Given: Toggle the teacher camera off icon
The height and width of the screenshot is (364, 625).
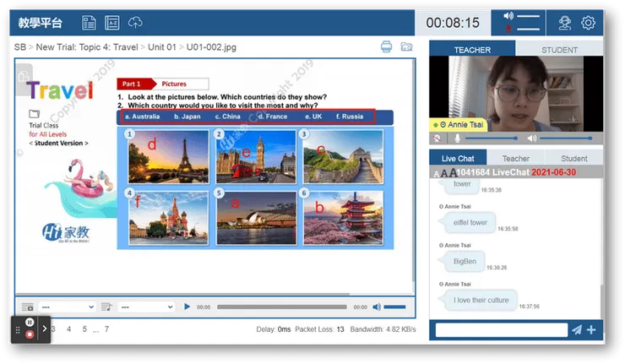Looking at the screenshot, I should click(x=438, y=138).
